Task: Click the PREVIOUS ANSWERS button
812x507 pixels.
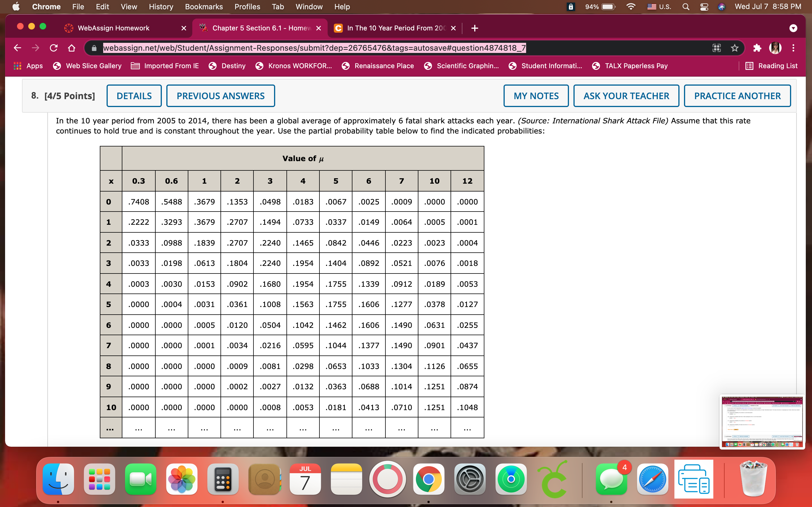Action: [220, 95]
